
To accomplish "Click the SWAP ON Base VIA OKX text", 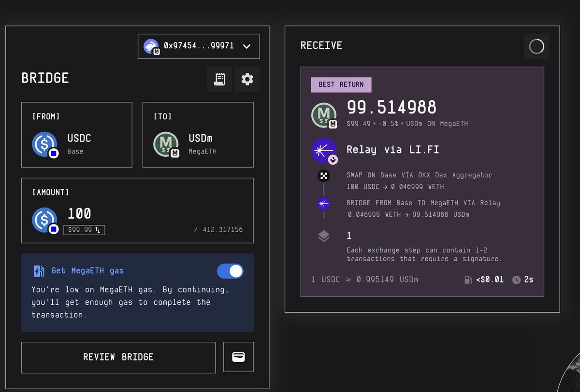I will click(x=419, y=175).
